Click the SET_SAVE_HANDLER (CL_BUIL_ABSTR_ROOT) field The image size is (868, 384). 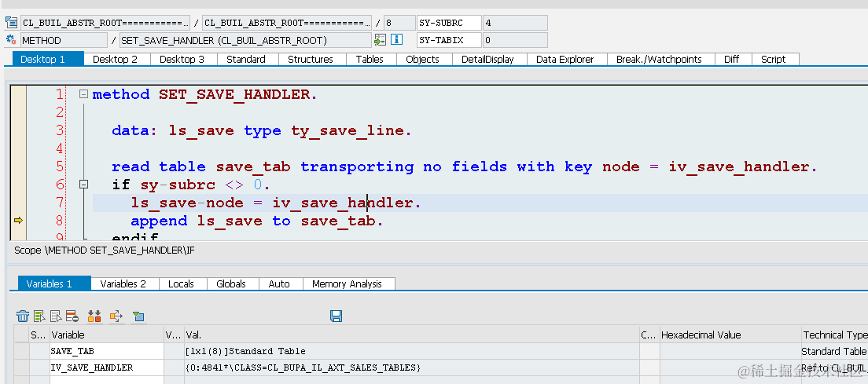[246, 40]
